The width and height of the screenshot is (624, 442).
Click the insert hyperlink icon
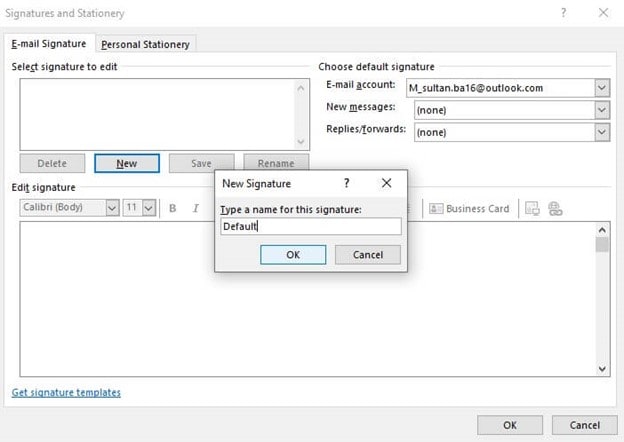pos(555,208)
